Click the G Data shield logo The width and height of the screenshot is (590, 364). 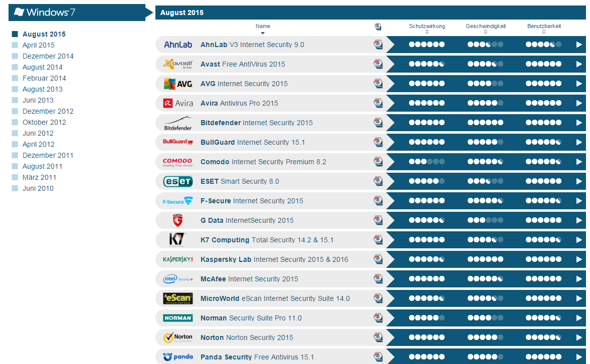tap(177, 220)
